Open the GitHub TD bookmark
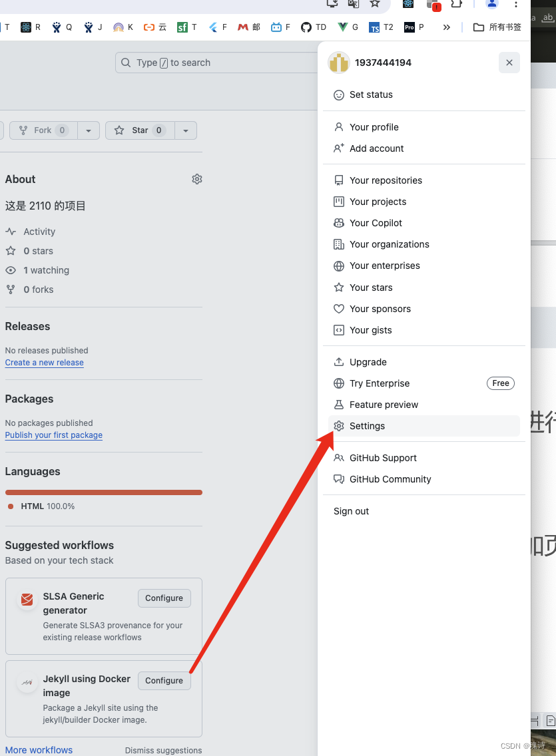This screenshot has width=556, height=756. click(314, 27)
